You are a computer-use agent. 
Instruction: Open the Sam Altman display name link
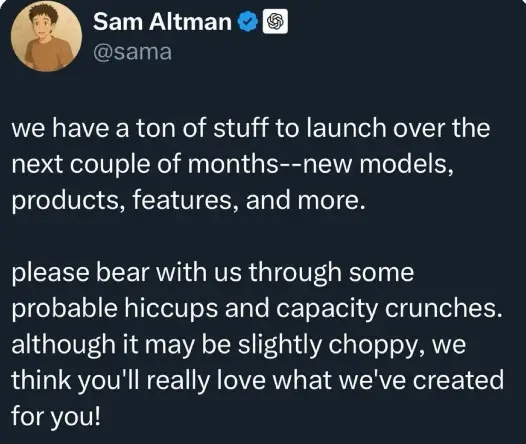[x=162, y=22]
